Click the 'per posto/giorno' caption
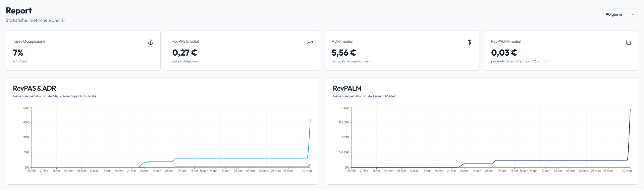644x190 pixels. point(185,61)
